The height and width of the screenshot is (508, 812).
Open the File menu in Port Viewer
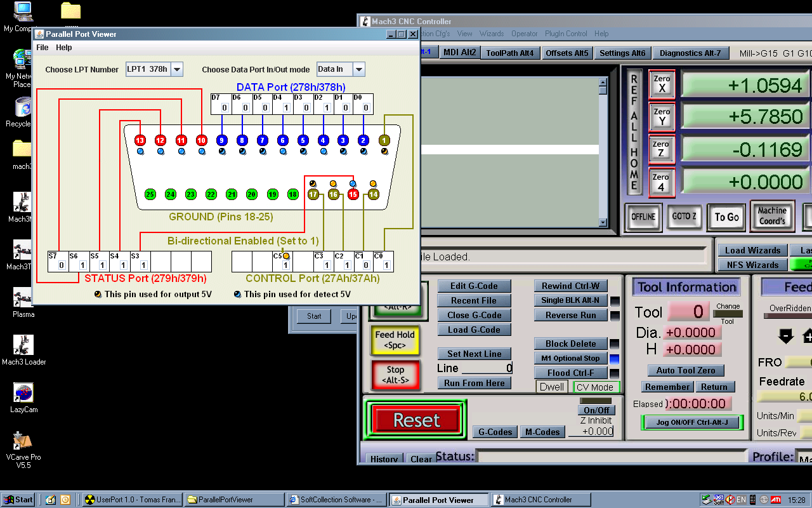(x=43, y=48)
